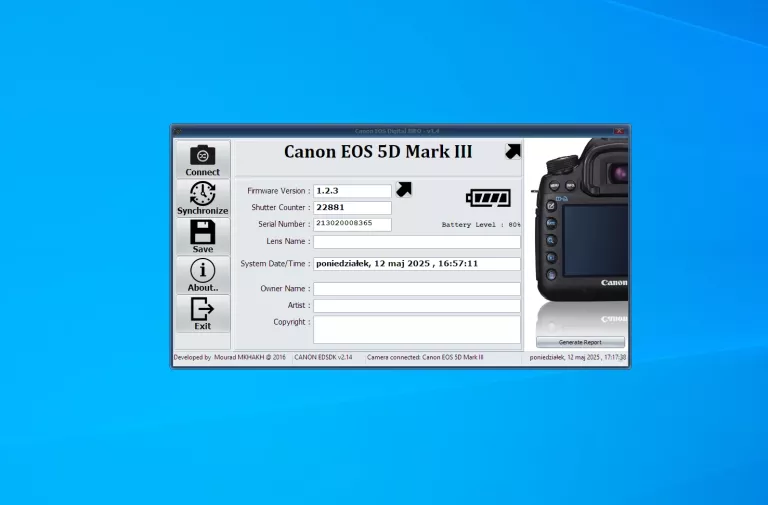Click the 'Developed by Mourad MKHAKH' status text
Viewport: 768px width, 505px height.
tap(230, 358)
